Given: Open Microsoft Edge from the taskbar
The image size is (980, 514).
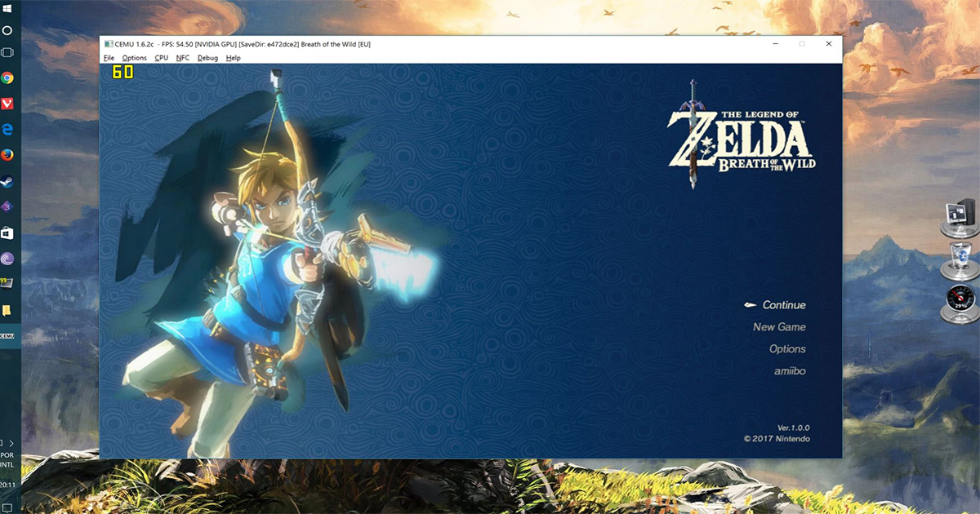Looking at the screenshot, I should [x=7, y=129].
